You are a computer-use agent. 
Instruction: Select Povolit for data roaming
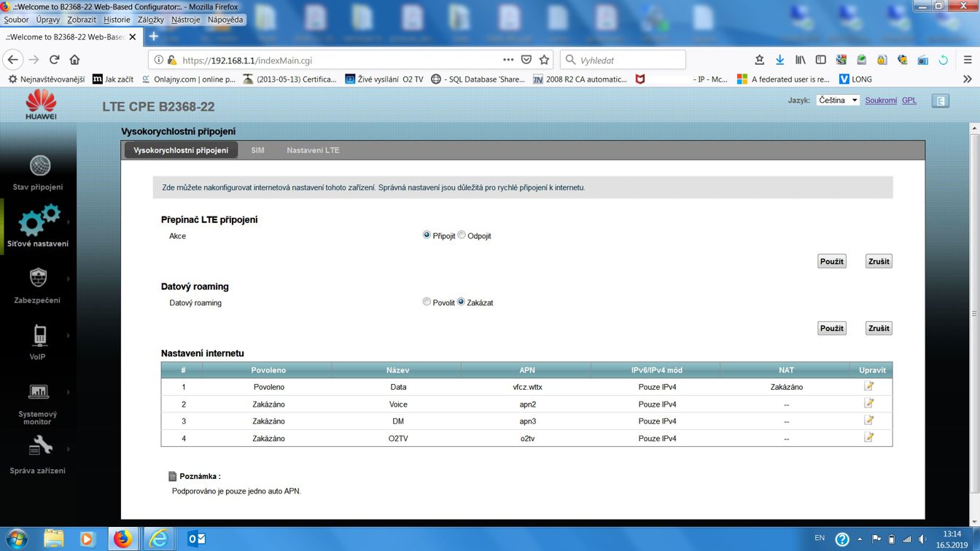click(x=427, y=302)
